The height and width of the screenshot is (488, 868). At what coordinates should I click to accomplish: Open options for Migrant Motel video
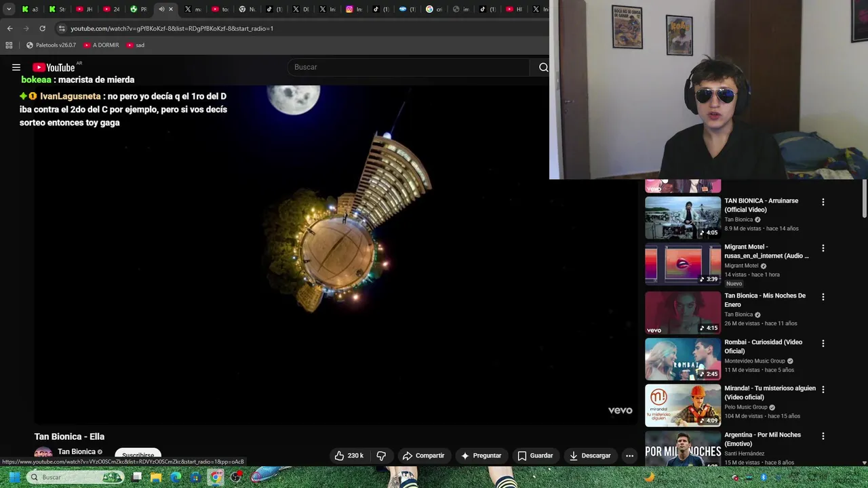pyautogui.click(x=823, y=248)
